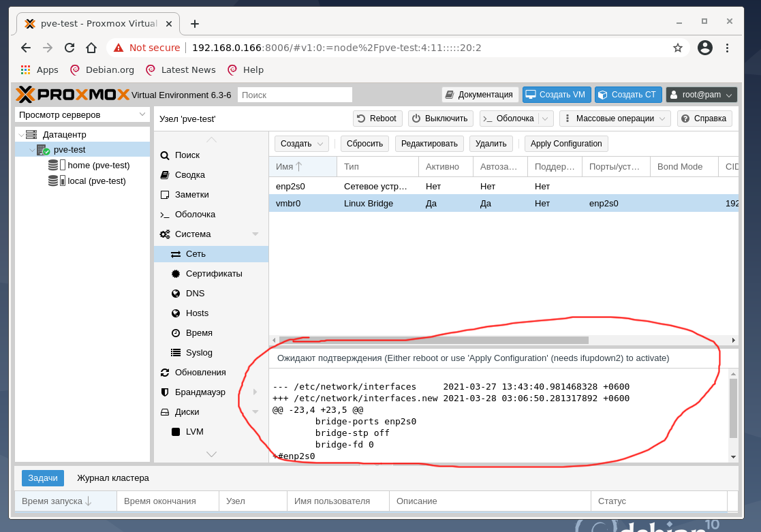761x532 pixels.
Task: Open Help bookmark
Action: coord(245,70)
